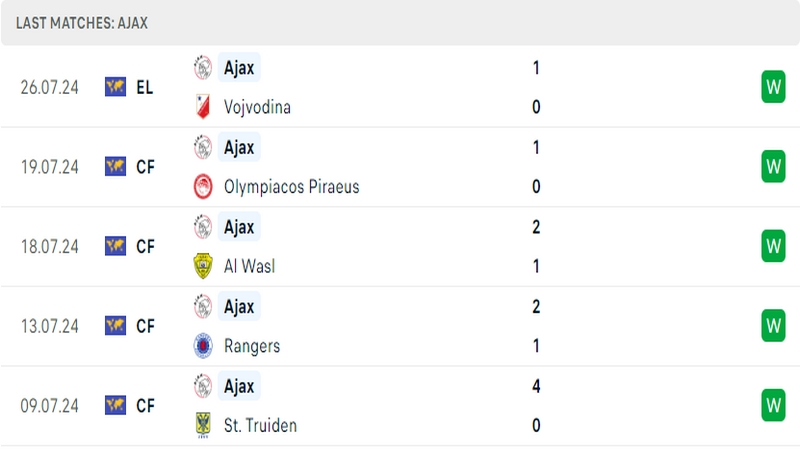Open the Rangers team link

coord(252,346)
